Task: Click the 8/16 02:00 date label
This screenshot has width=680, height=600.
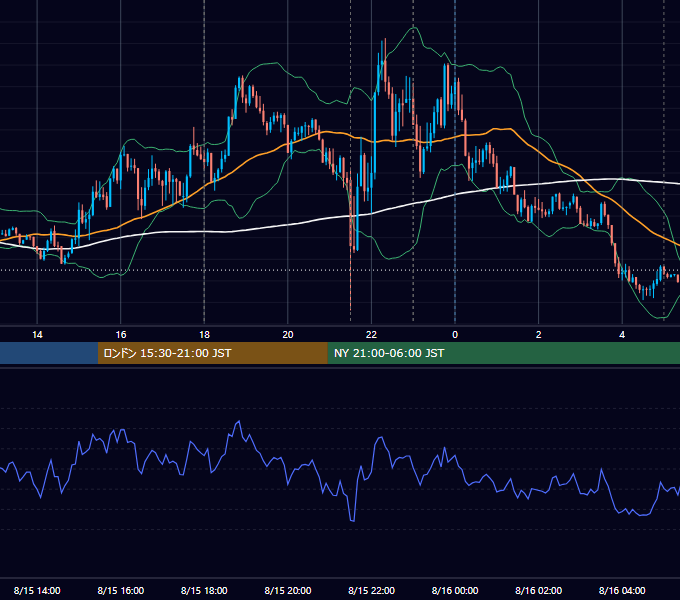Action: click(539, 590)
